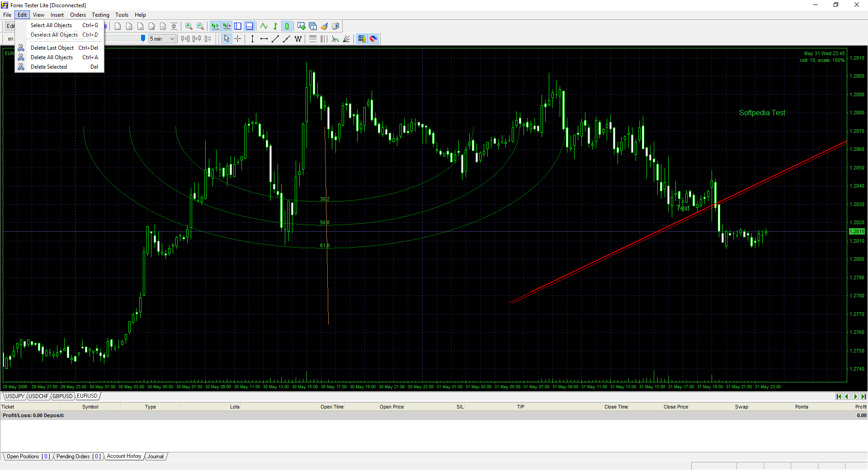The image size is (868, 470).
Task: Open the Open Positions tab
Action: [28, 456]
